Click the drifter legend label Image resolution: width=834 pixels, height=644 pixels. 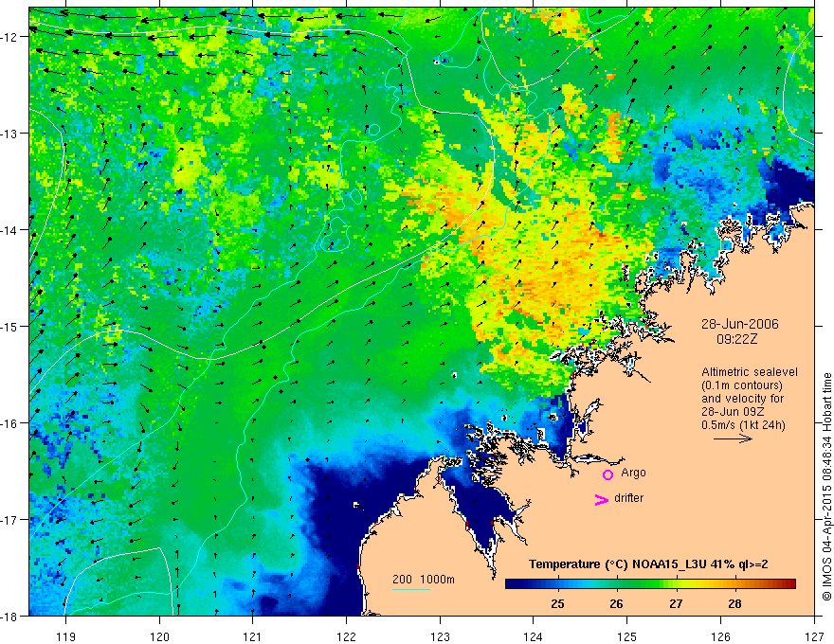tap(628, 498)
